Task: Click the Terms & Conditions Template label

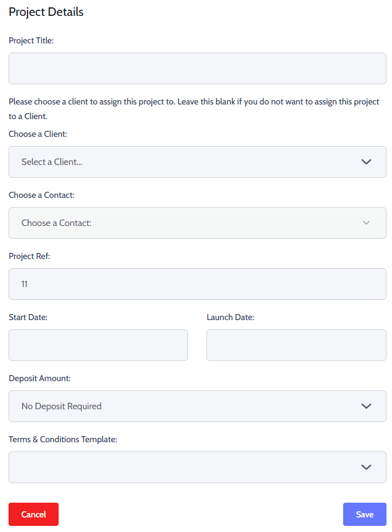Action: [x=63, y=439]
